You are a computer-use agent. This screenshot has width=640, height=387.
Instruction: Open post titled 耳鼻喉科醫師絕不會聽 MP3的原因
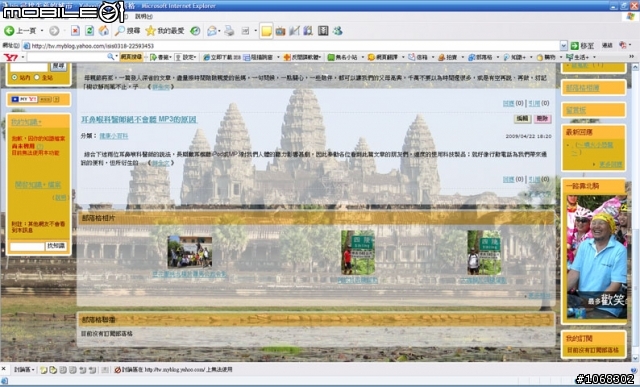pos(139,119)
